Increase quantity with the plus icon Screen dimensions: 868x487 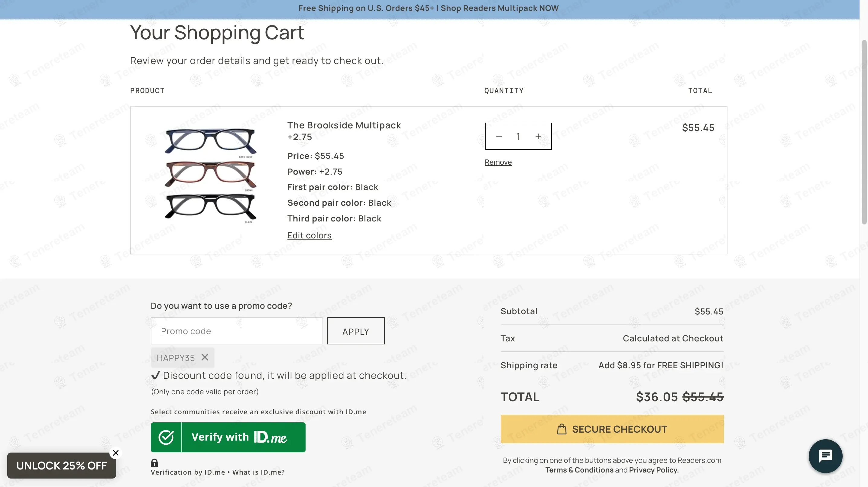[x=538, y=136]
